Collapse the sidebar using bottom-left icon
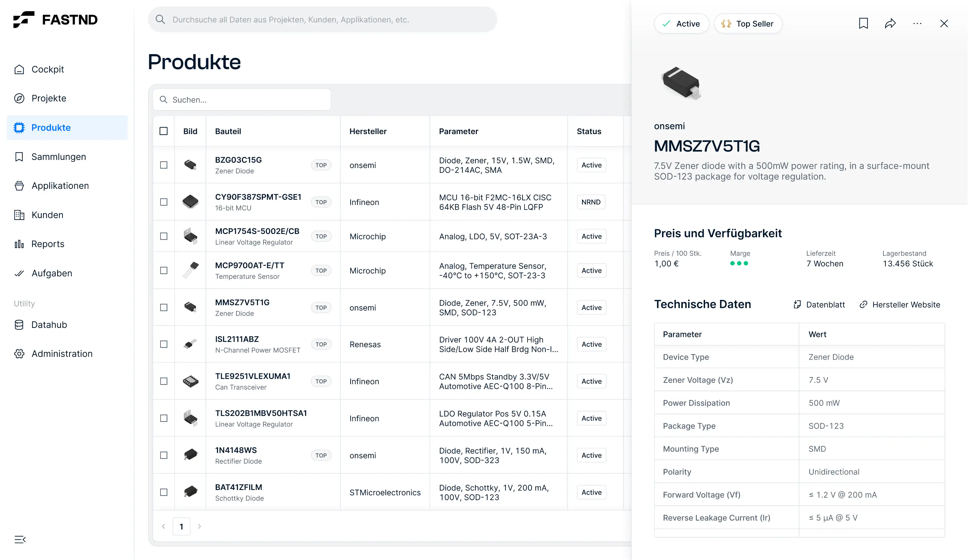968x560 pixels. point(20,539)
